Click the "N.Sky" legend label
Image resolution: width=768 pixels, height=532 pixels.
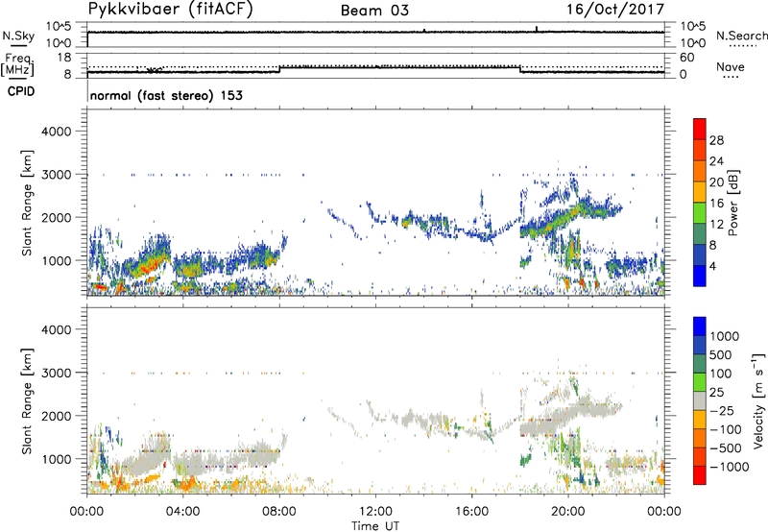tap(18, 36)
